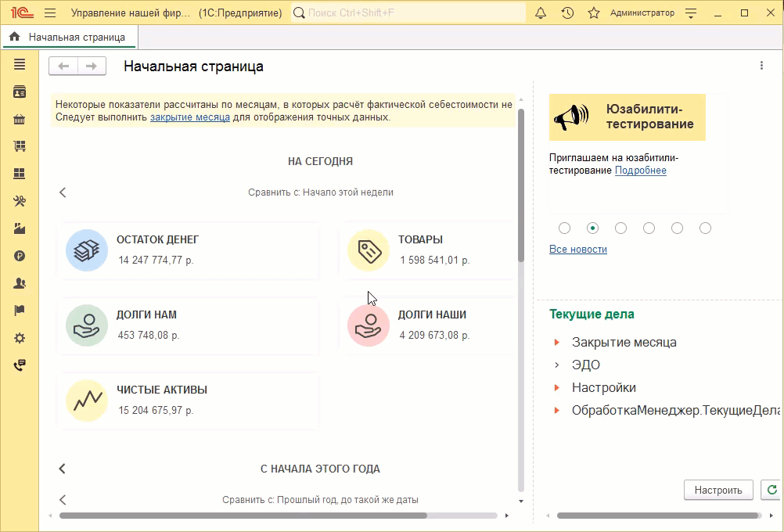784x532 pixels.
Task: Open the settings gear section in sidebar
Action: [x=20, y=338]
